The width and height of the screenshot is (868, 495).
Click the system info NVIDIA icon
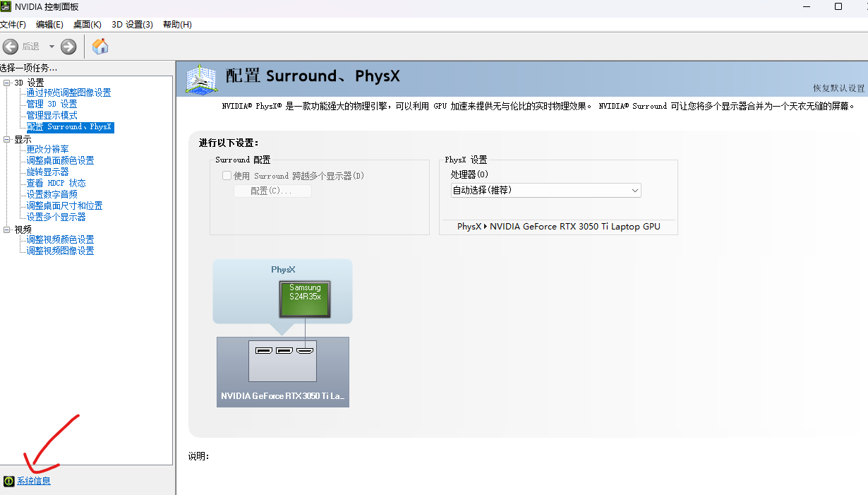(x=8, y=481)
